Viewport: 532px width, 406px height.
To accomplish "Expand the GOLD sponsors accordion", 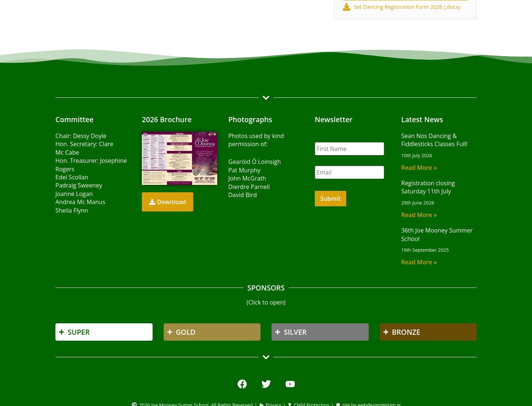I will [212, 332].
